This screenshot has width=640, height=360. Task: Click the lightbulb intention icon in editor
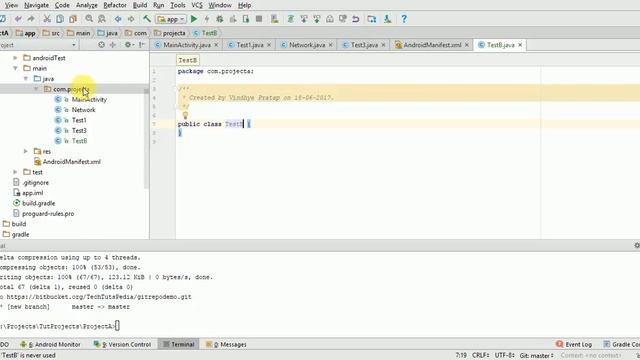tap(185, 116)
